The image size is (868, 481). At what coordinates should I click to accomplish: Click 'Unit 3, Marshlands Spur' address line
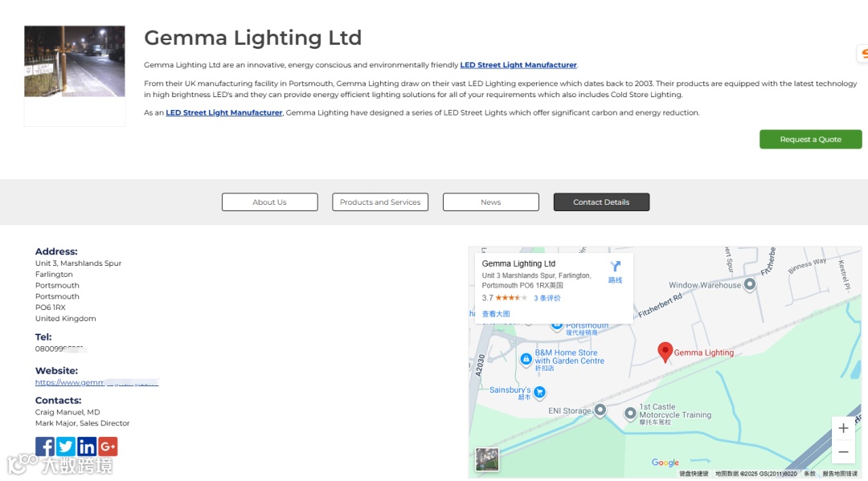78,263
